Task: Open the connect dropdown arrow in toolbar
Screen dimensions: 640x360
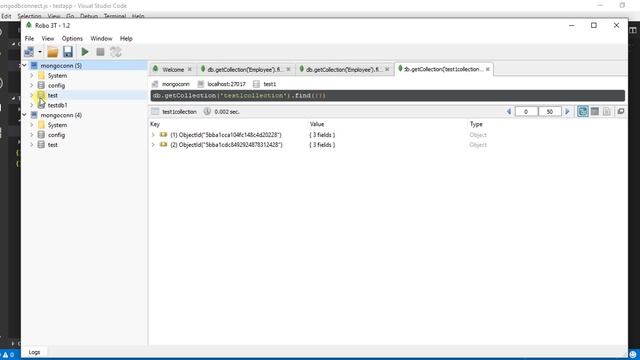Action: (x=40, y=52)
